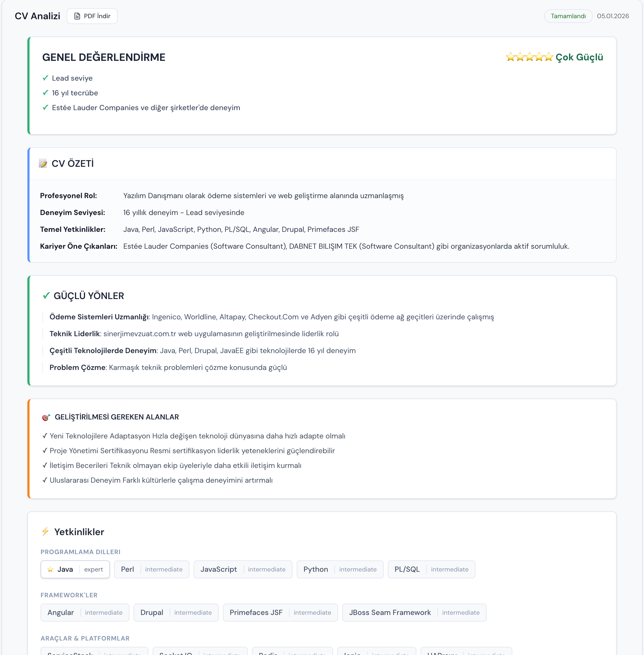Click the Deneyim Seviyesi label
This screenshot has width=644, height=655.
(73, 213)
